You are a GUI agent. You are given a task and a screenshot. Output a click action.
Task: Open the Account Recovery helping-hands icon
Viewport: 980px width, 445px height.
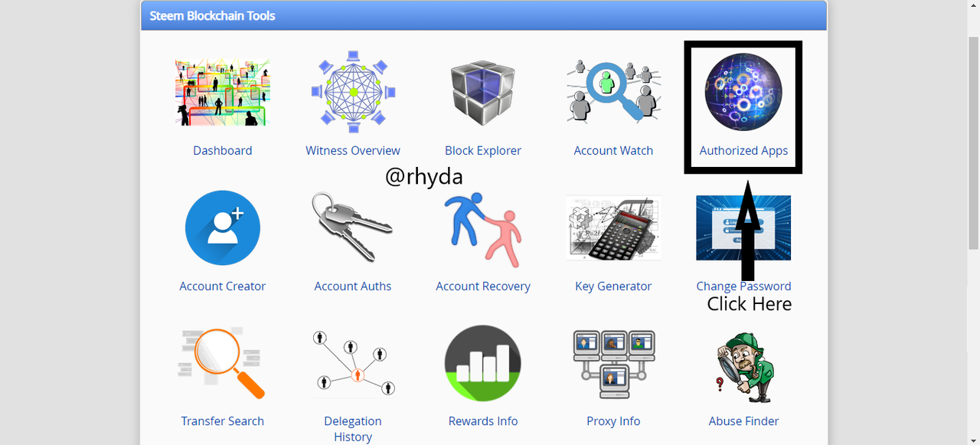[x=483, y=228]
